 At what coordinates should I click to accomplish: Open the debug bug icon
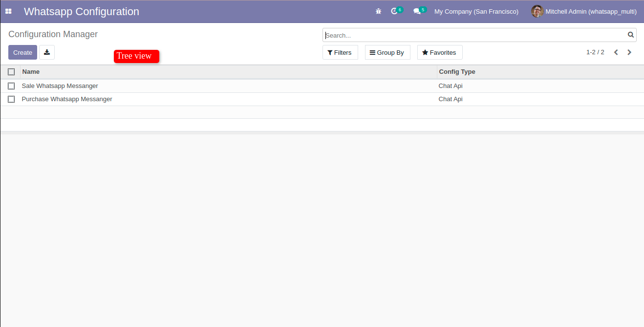(x=378, y=11)
